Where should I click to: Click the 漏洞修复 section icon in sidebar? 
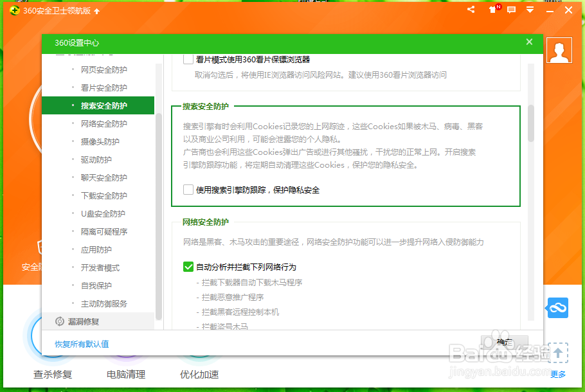pos(60,321)
